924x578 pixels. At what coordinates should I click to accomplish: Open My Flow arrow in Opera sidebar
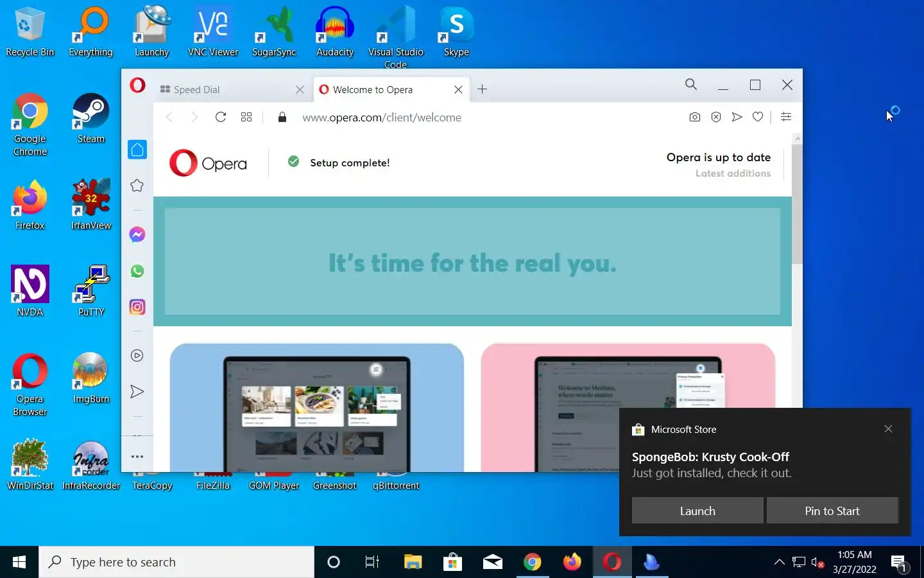coord(137,392)
